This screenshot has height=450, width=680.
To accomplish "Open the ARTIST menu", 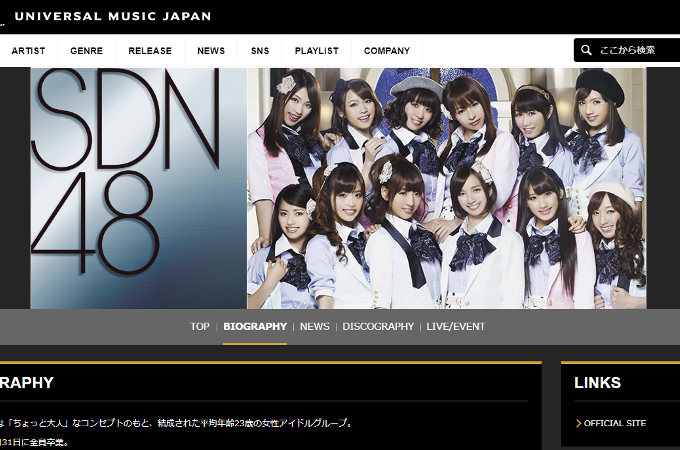I will pos(28,51).
